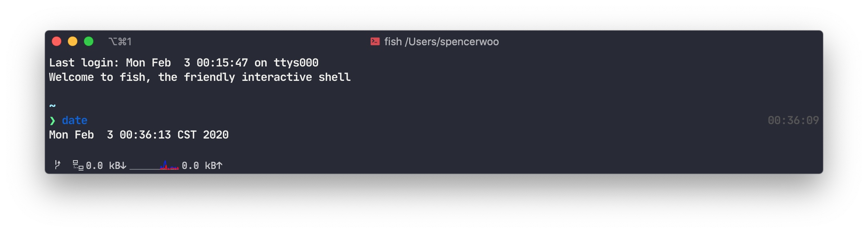Click the download arrow after 0.0 kB
This screenshot has width=868, height=233.
pos(123,165)
